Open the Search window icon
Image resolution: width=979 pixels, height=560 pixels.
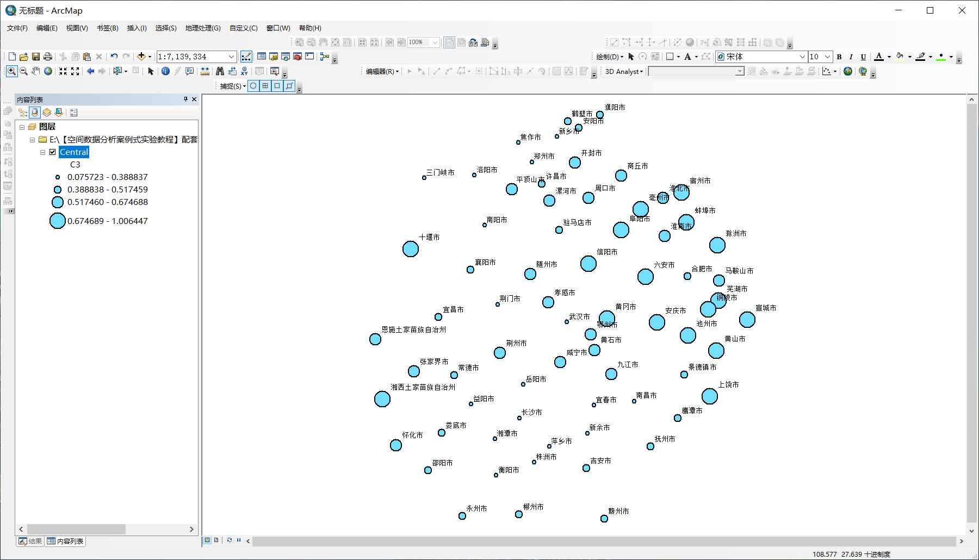coord(286,57)
